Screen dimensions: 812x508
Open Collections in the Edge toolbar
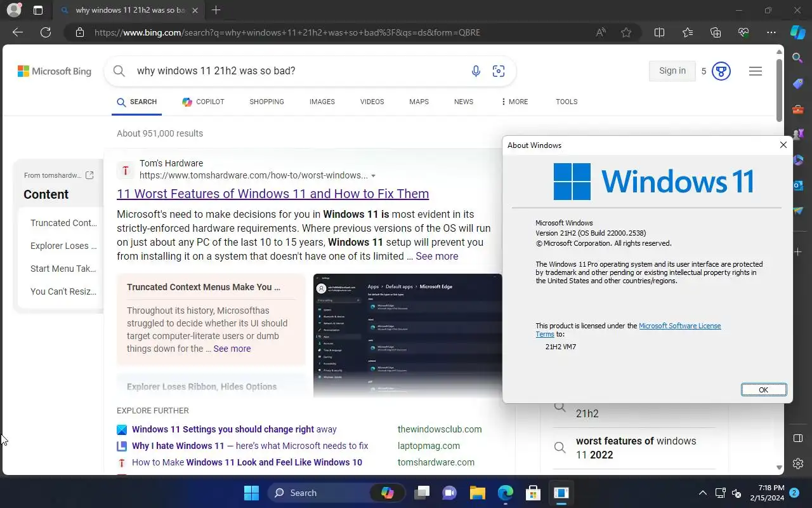click(x=716, y=32)
